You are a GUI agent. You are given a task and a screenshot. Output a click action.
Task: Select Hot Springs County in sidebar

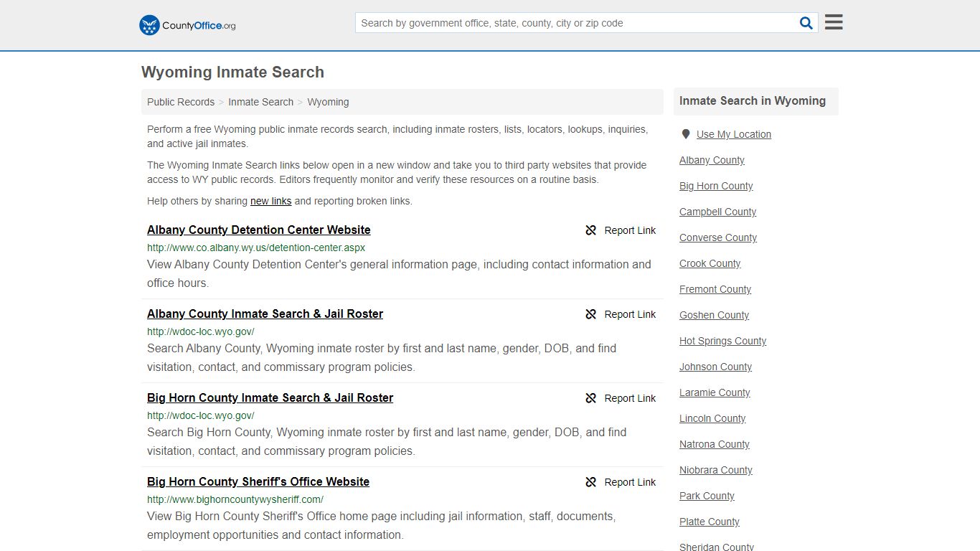coord(722,341)
